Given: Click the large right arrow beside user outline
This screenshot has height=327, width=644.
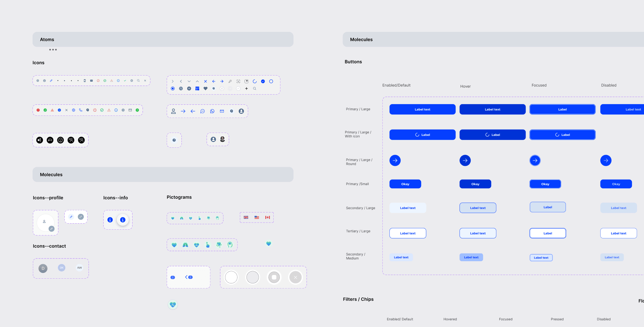Looking at the screenshot, I should click(183, 111).
